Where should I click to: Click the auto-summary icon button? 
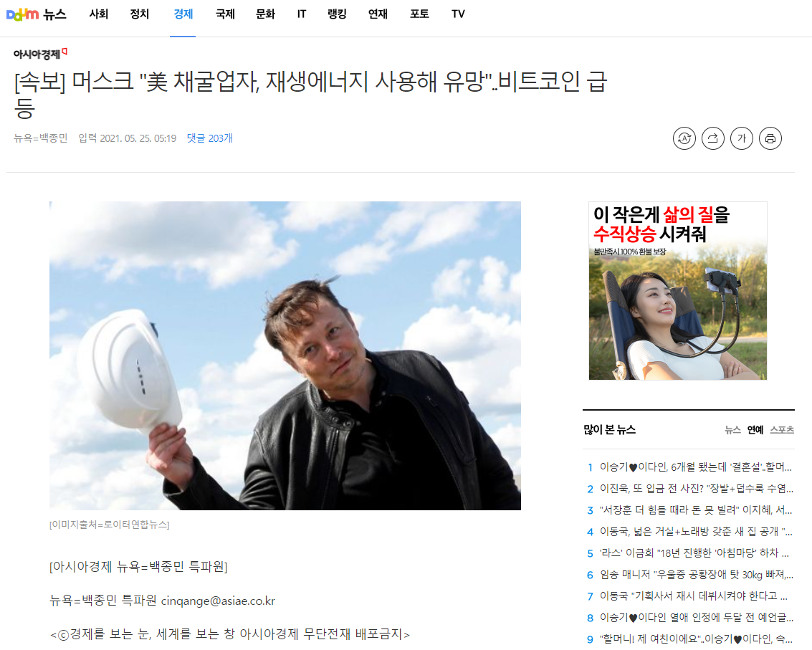(684, 138)
